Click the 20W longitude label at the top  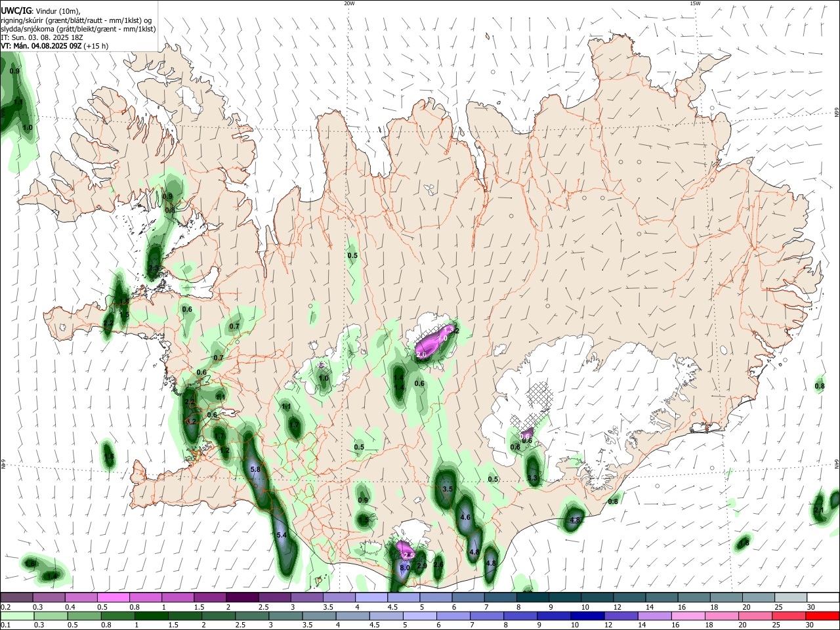[x=349, y=3]
